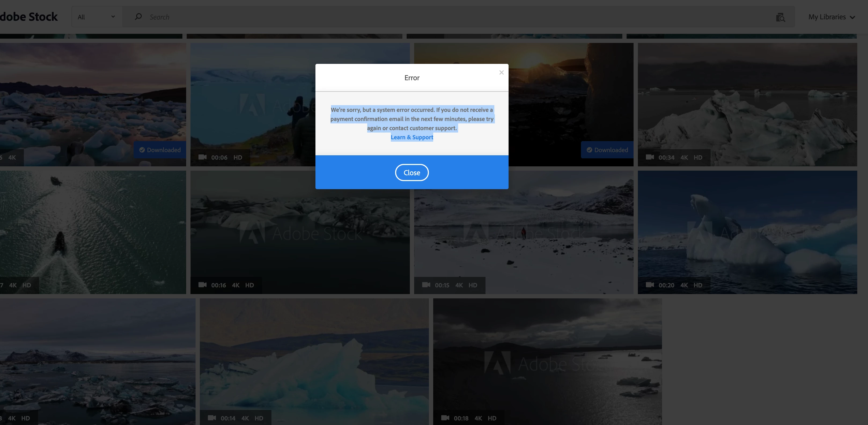Click the left Downloaded badge on iceberg lagoon
The image size is (868, 425).
point(160,150)
